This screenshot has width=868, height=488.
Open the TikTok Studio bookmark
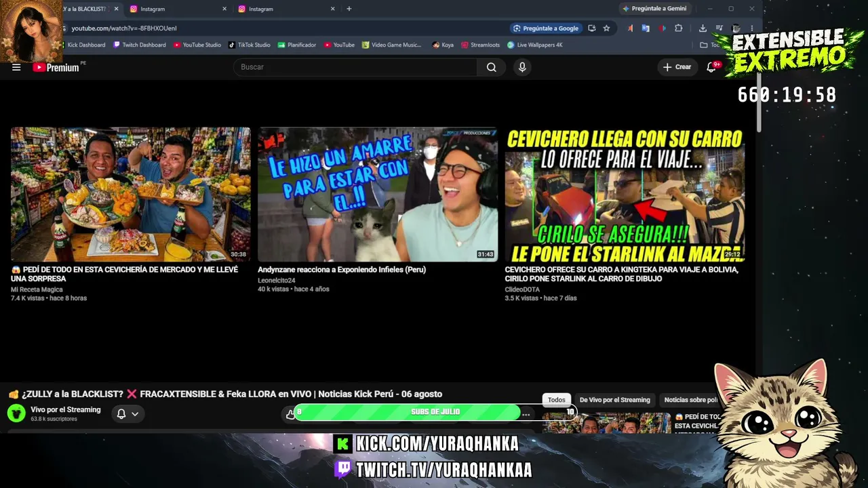(250, 45)
